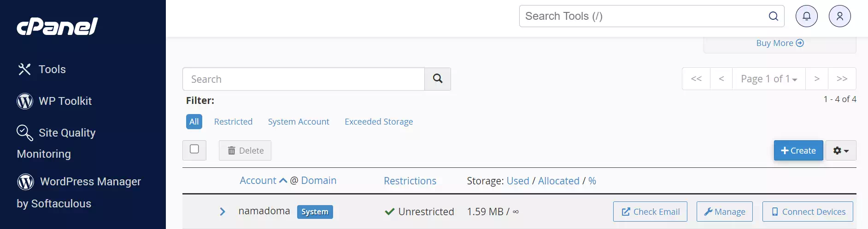Click the Create button
This screenshot has height=229, width=868.
[x=798, y=150]
